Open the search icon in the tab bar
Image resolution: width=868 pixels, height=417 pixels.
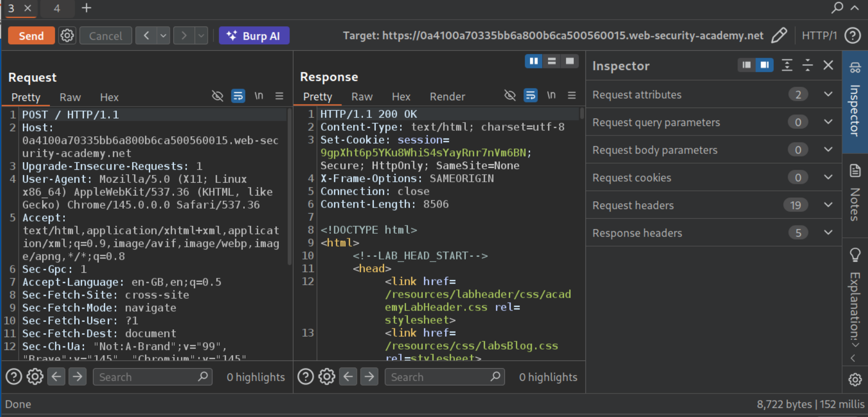(x=837, y=8)
